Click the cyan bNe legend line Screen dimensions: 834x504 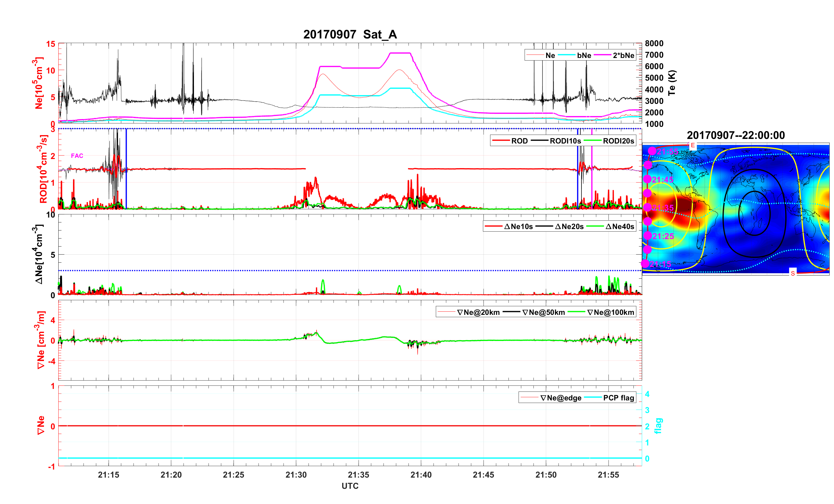tap(566, 55)
